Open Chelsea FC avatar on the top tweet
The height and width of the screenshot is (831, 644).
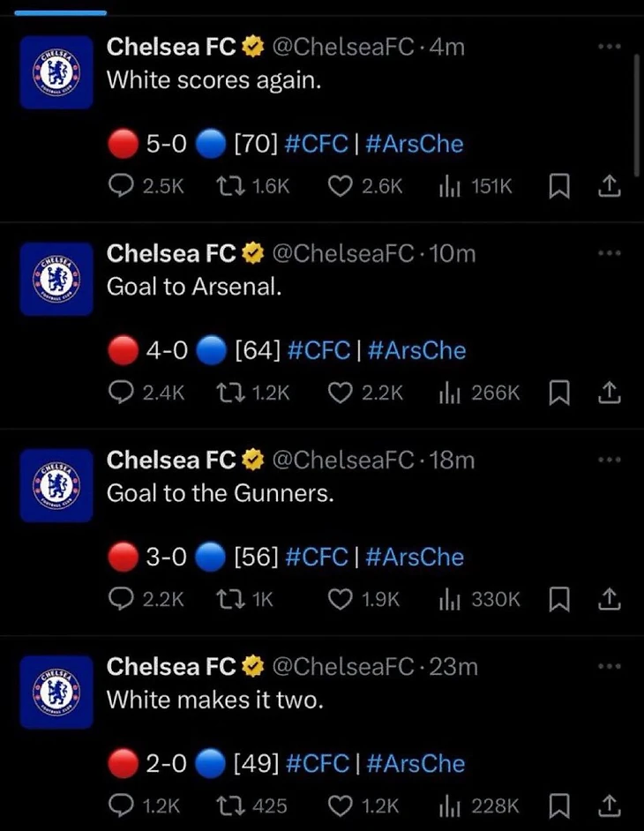pos(56,72)
